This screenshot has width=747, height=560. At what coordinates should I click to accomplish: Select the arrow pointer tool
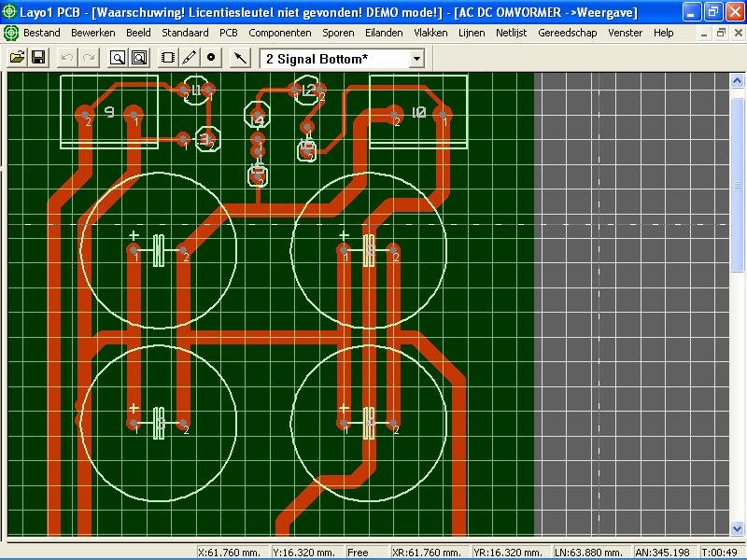[240, 58]
